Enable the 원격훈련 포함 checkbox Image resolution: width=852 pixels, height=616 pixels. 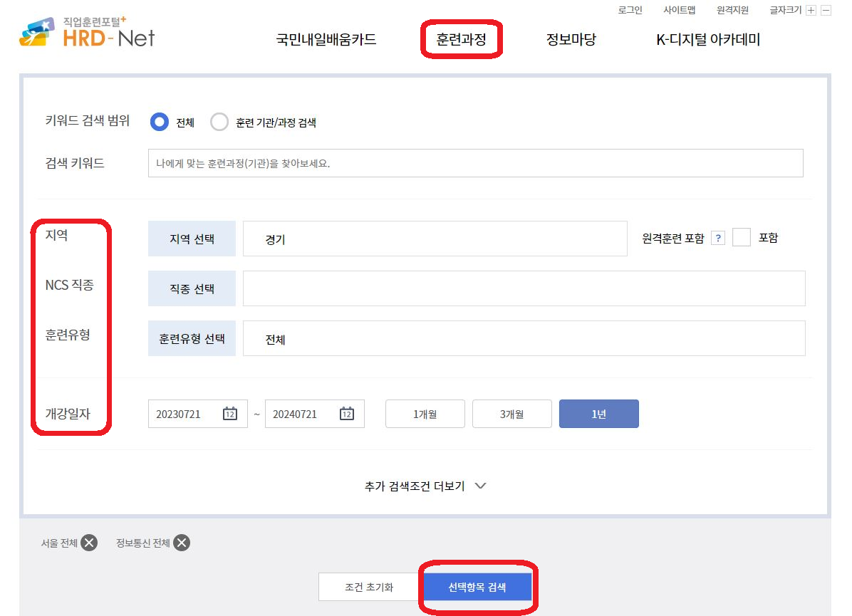click(x=741, y=238)
